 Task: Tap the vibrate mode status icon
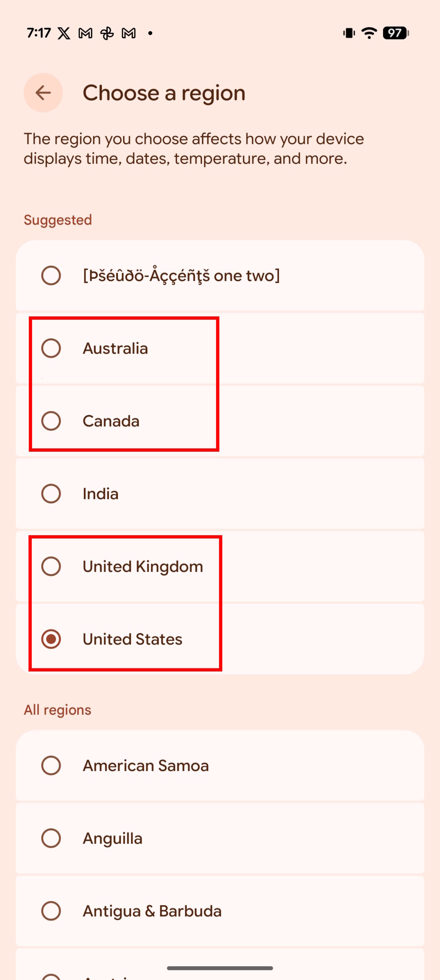tap(349, 33)
